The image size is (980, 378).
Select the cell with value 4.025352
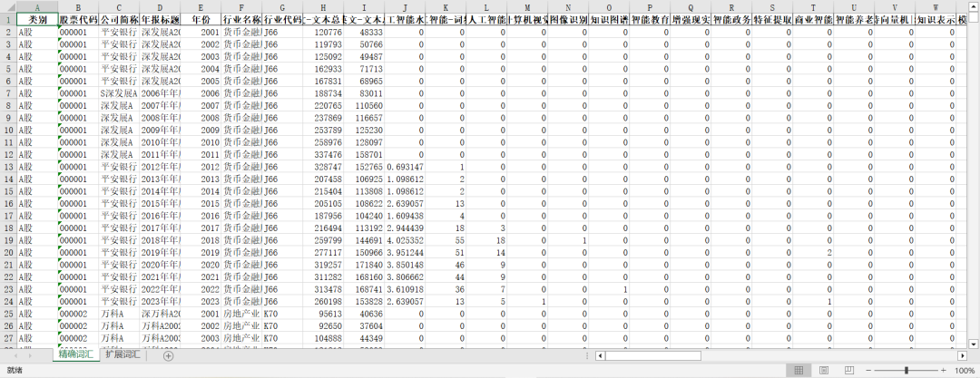(405, 240)
